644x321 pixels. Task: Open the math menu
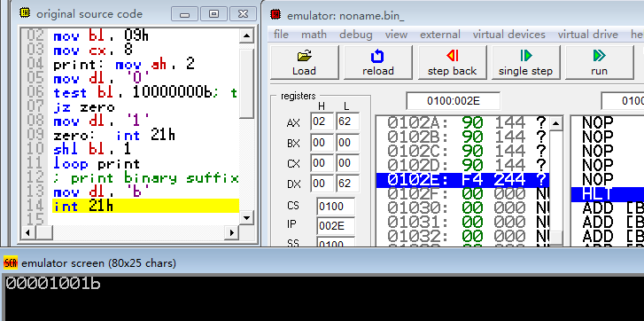(314, 35)
